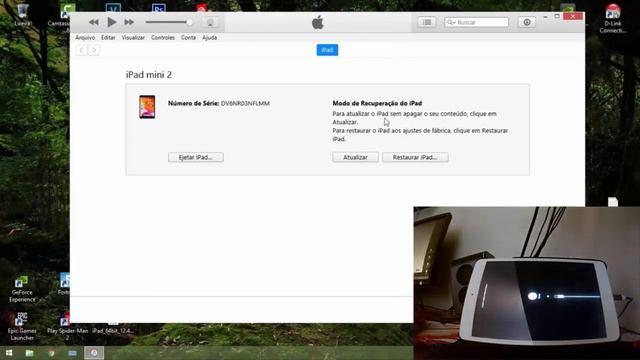Viewport: 640px width, 360px height.
Task: Go back with the left arrow
Action: click(82, 50)
